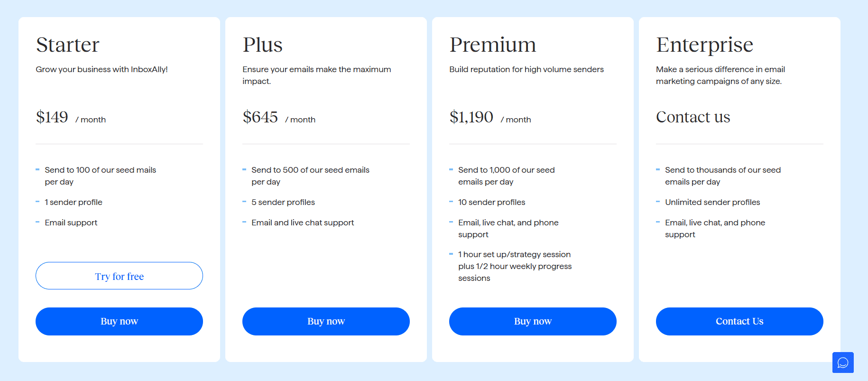Buy the Starter plan now
The width and height of the screenshot is (868, 381).
click(119, 321)
